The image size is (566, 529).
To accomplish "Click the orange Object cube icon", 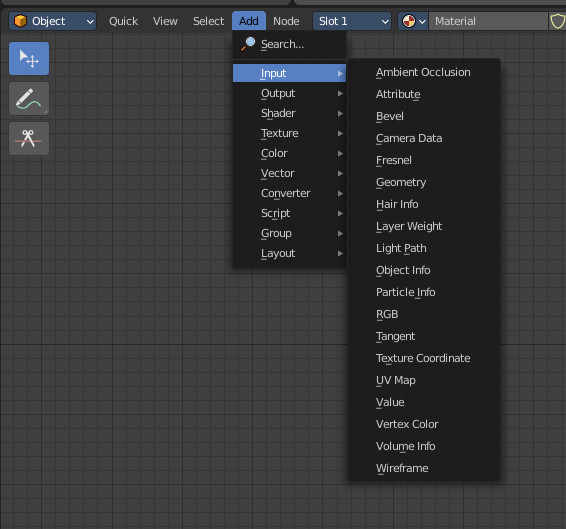I will pos(21,21).
